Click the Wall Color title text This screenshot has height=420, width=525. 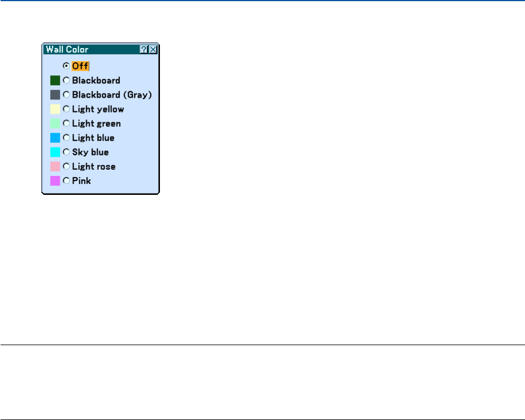tap(67, 50)
